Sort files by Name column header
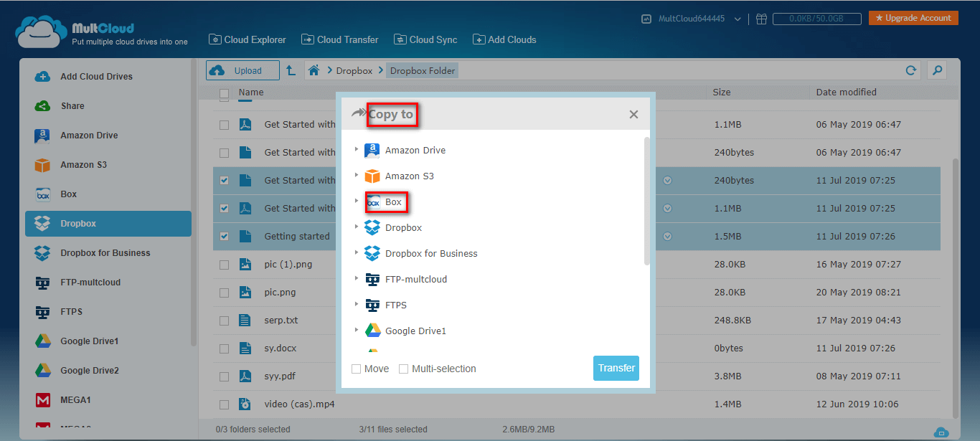 251,93
